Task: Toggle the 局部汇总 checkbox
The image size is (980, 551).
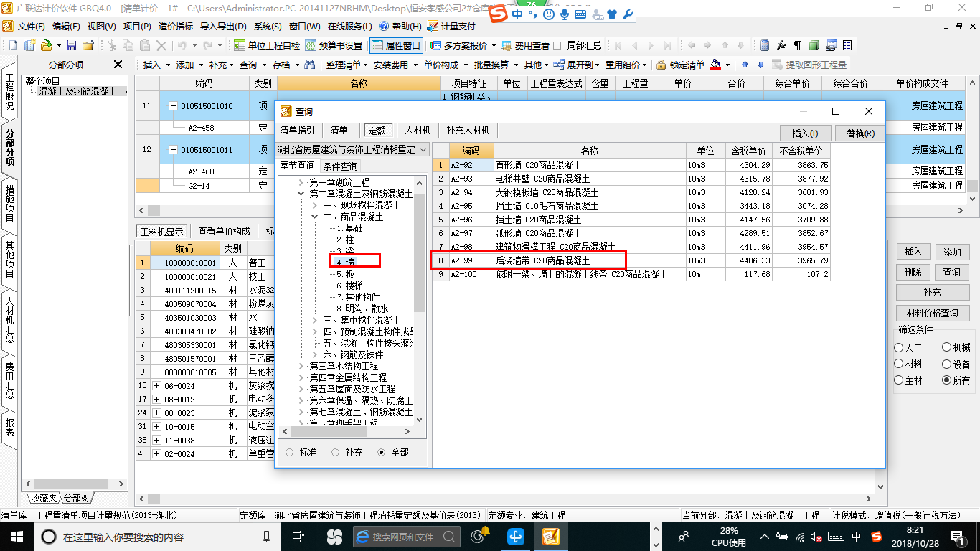Action: (x=557, y=45)
